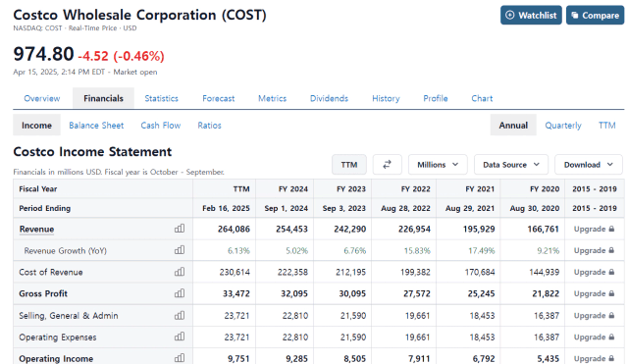Switch period to Quarterly
The width and height of the screenshot is (628, 364).
(x=562, y=126)
